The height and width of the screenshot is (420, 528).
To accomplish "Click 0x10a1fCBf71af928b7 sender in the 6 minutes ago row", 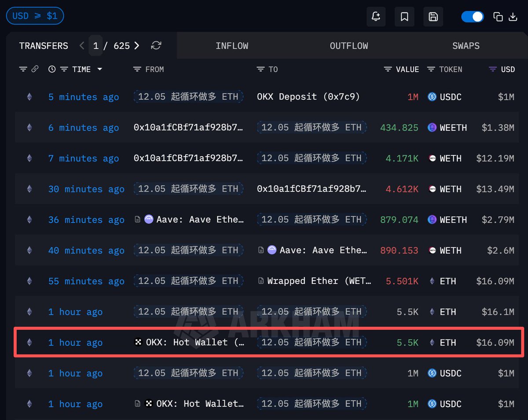I will click(x=188, y=127).
